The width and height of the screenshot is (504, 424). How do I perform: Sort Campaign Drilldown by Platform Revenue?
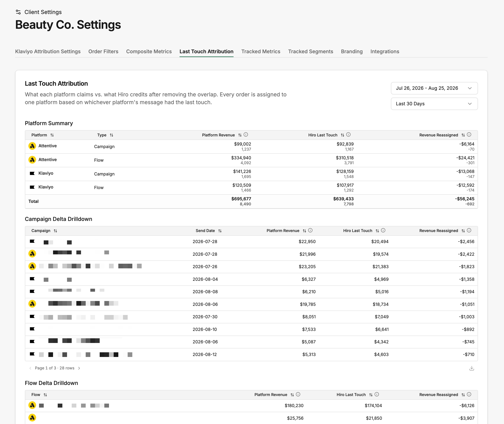point(304,231)
